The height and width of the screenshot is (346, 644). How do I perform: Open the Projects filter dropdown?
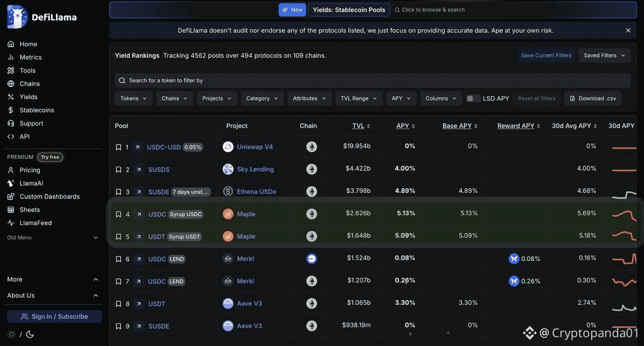[x=217, y=98]
